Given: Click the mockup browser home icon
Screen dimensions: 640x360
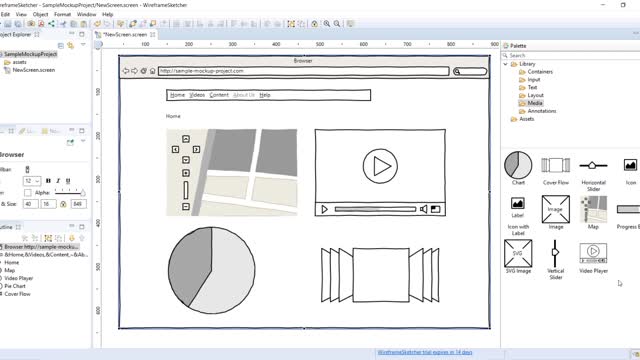Looking at the screenshot, I should click(x=153, y=71).
